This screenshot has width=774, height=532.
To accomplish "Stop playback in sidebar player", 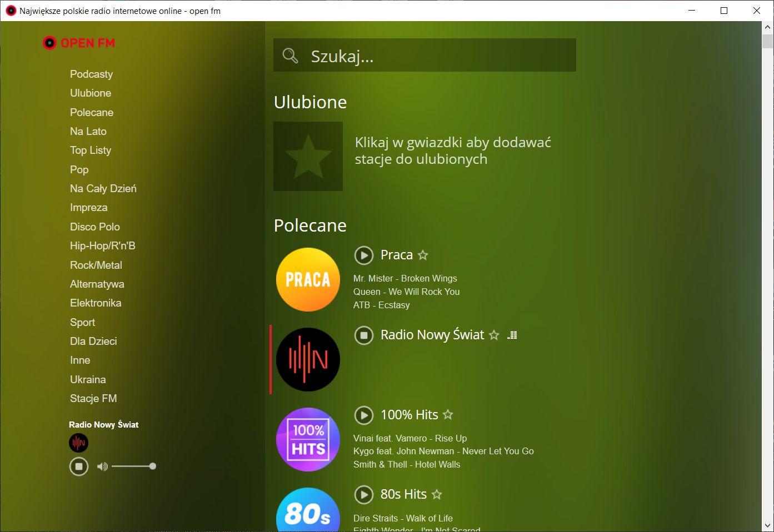I will pos(79,466).
